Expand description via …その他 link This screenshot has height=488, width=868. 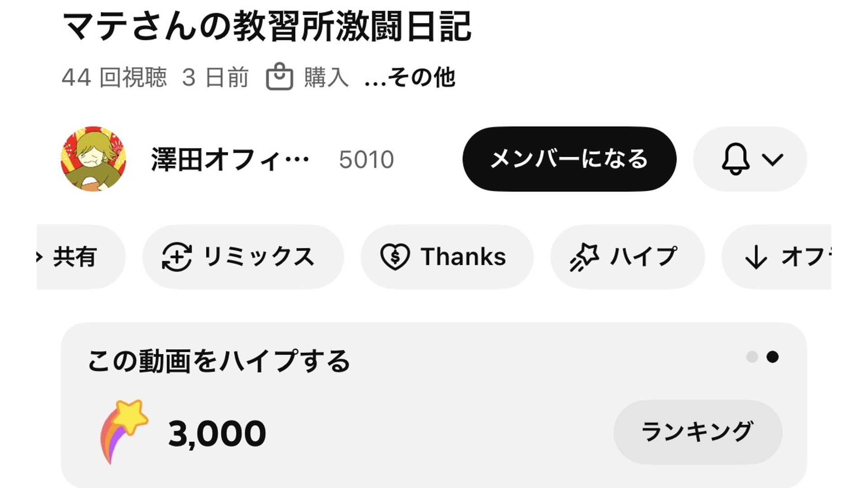click(410, 77)
